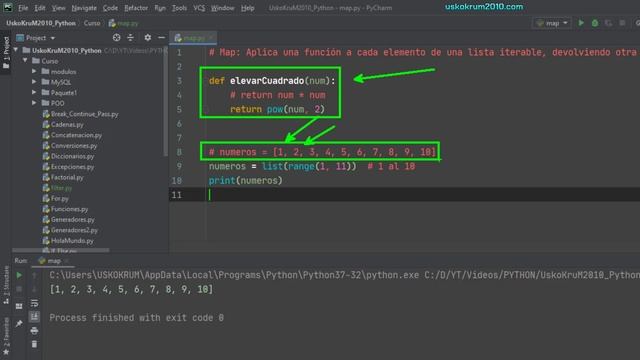Expand the MySQL folder

(x=34, y=82)
